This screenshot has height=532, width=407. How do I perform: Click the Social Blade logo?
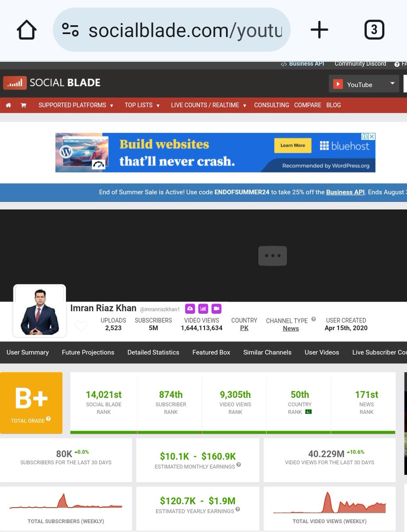pos(52,82)
